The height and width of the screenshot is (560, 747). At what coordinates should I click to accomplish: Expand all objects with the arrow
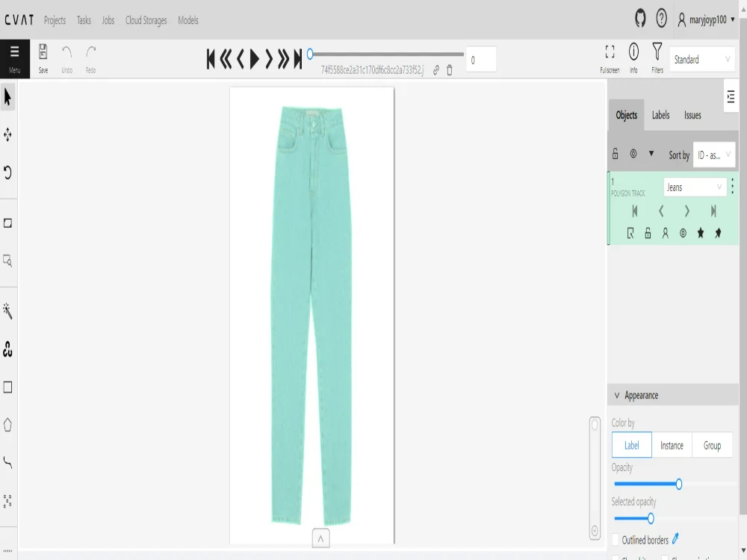[651, 153]
